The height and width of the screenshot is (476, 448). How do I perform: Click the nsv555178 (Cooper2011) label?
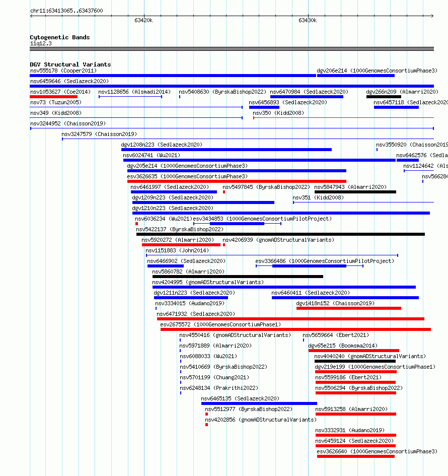(63, 71)
